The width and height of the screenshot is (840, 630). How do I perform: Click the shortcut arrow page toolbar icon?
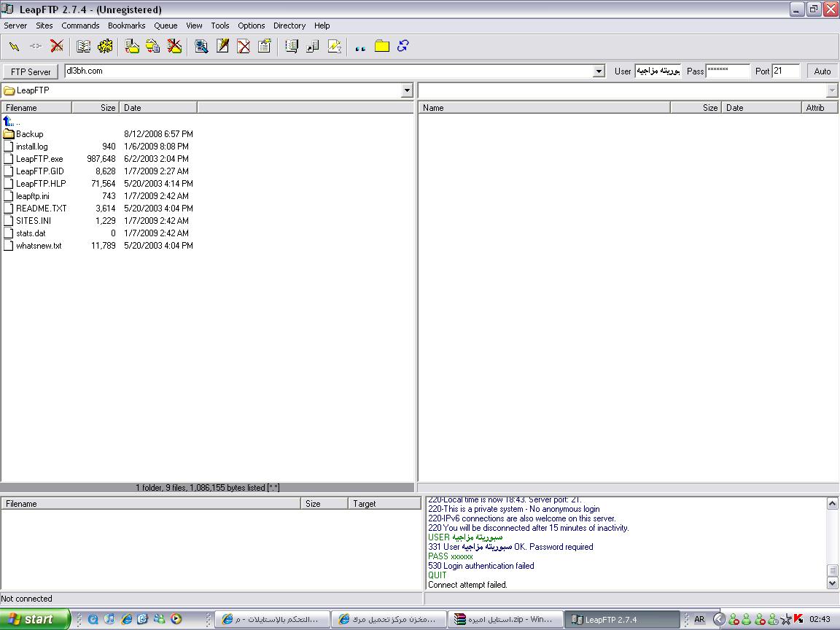[312, 47]
